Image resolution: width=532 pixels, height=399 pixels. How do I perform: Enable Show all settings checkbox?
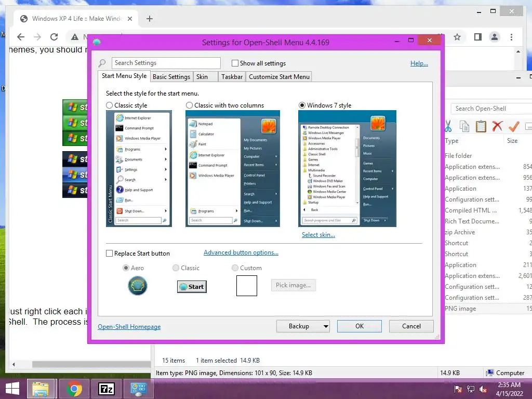(x=235, y=63)
